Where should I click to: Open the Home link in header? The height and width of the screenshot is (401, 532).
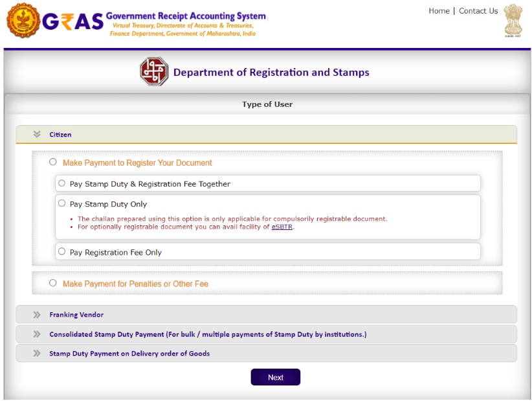point(439,11)
